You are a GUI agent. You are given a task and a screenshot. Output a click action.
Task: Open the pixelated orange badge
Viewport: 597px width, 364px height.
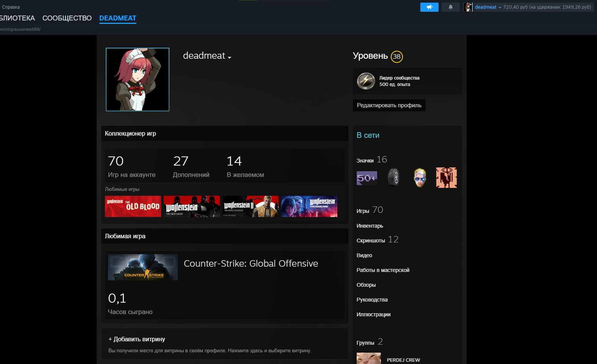[447, 178]
